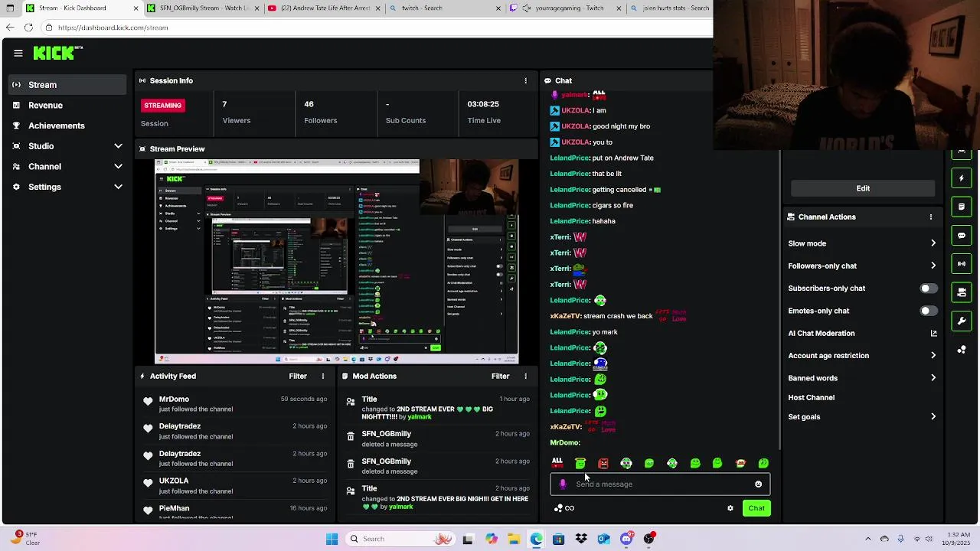This screenshot has height=551, width=980.
Task: Click the Mod Actions Filter button
Action: coord(500,376)
